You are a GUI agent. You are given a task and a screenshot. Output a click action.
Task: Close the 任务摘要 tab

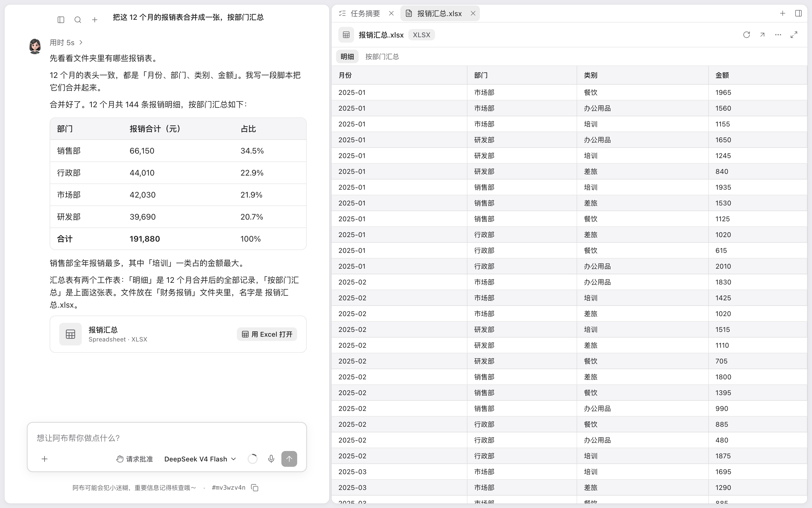pyautogui.click(x=391, y=14)
